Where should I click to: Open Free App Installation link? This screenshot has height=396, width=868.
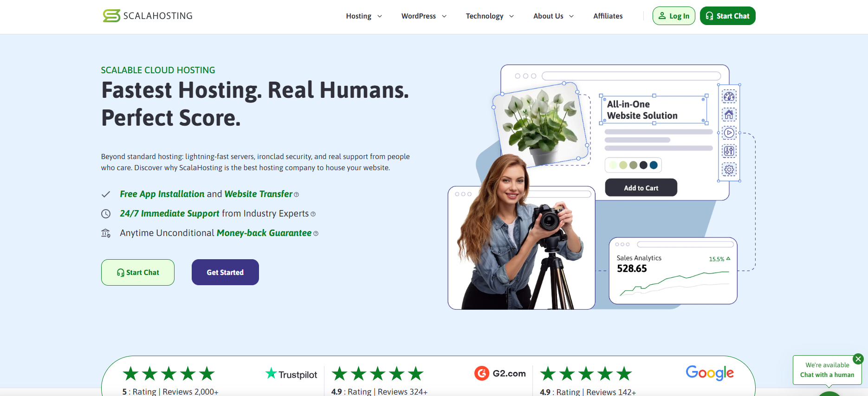(162, 194)
